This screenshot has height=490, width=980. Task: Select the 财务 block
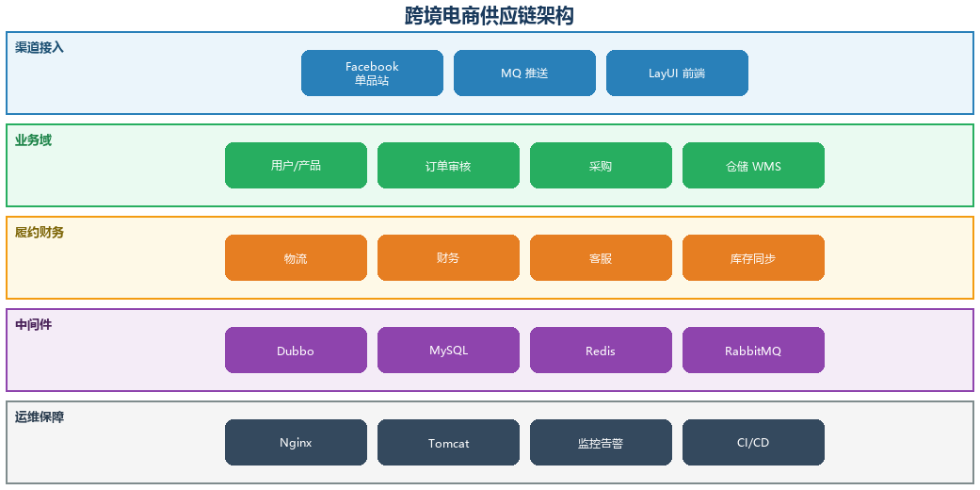[x=448, y=258]
